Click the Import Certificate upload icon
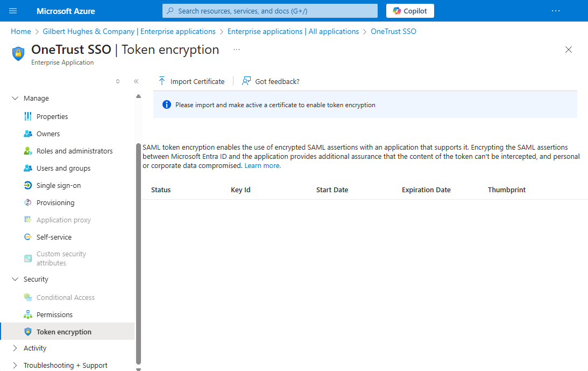This screenshot has width=588, height=371. (162, 81)
